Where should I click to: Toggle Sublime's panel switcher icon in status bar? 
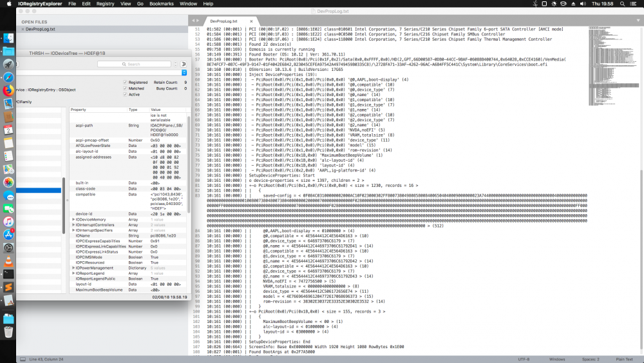tap(23, 359)
